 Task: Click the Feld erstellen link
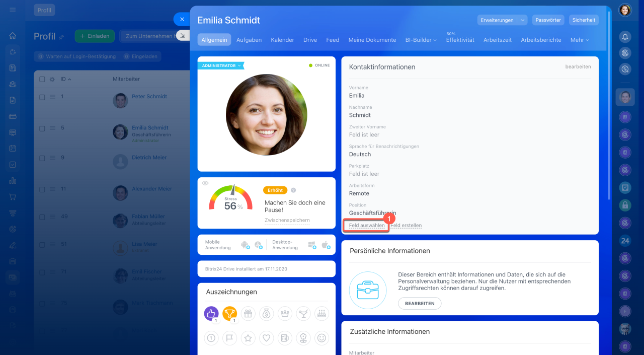pos(406,226)
